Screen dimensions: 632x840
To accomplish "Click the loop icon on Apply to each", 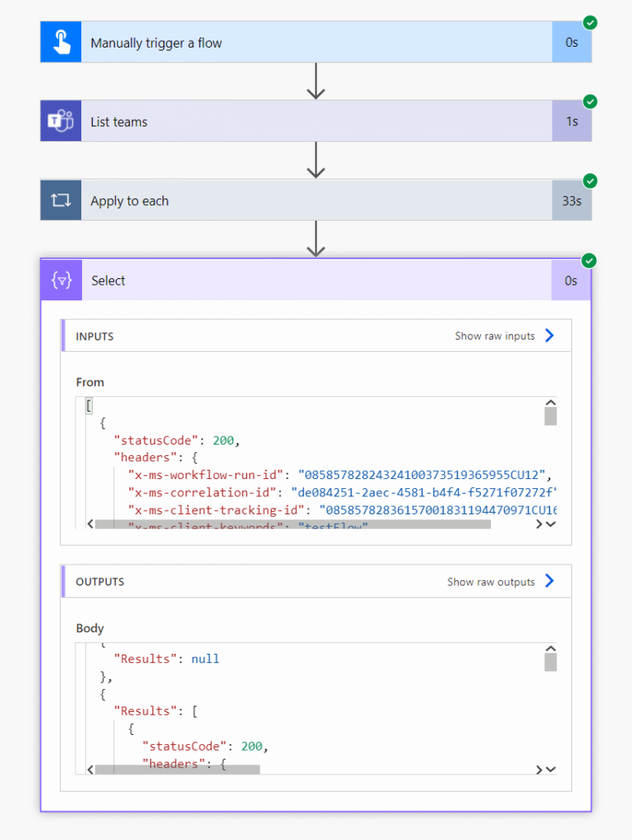I will 61,200.
